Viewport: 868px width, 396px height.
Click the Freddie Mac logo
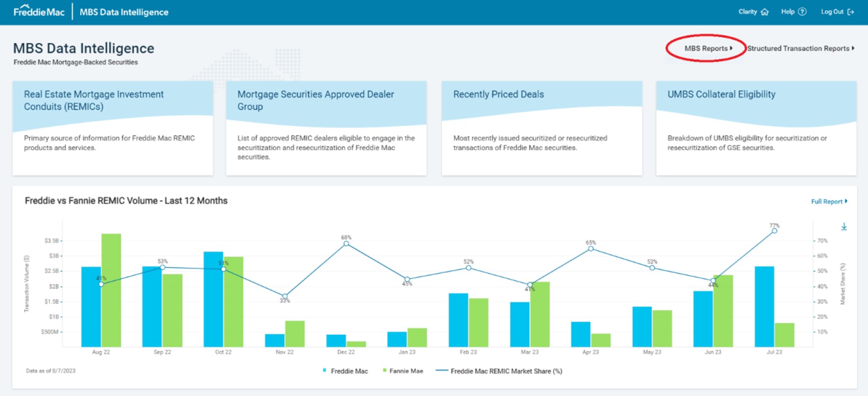coord(39,11)
